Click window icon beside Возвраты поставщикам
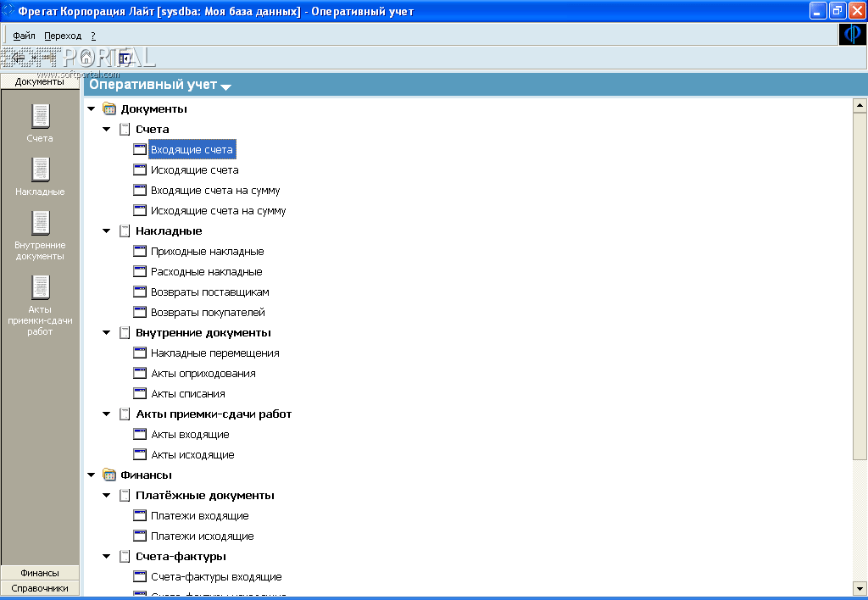Screen dimensions: 868x600 pyautogui.click(x=140, y=292)
